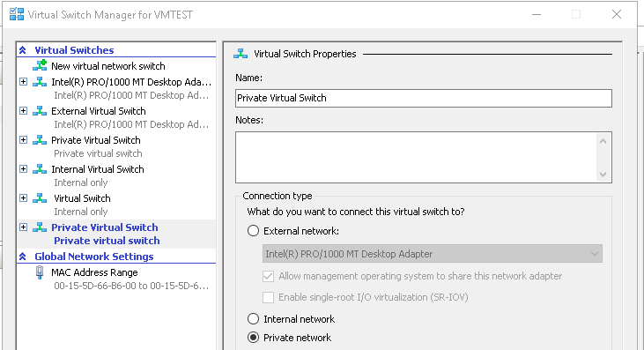Click the icon next to plain Virtual Switch entry

pyautogui.click(x=40, y=198)
